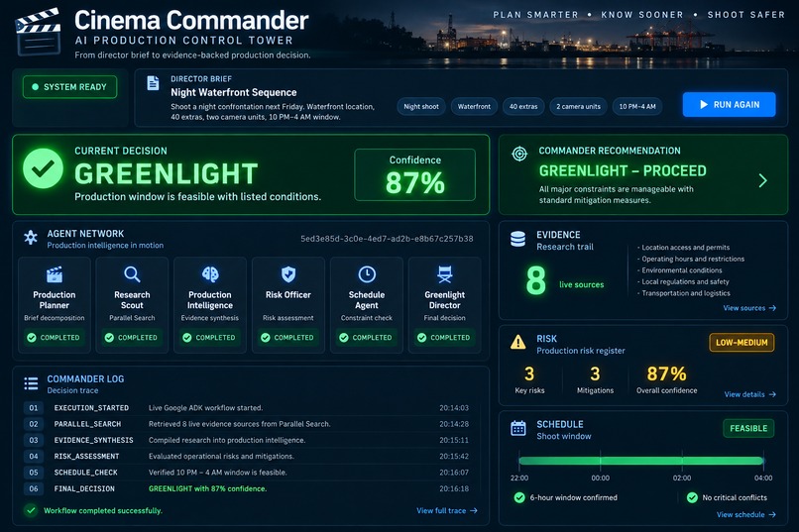Click the Night Waterfront Sequence title
The height and width of the screenshot is (532, 799).
point(233,92)
